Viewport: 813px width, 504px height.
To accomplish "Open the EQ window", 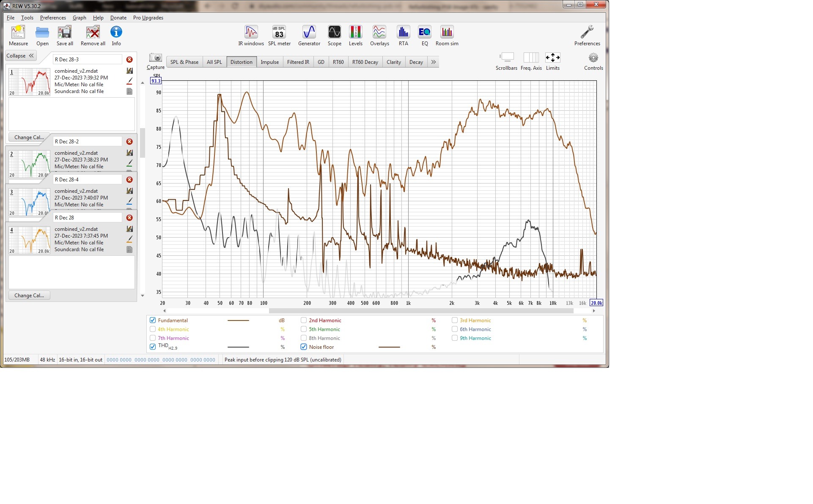I will tap(425, 36).
